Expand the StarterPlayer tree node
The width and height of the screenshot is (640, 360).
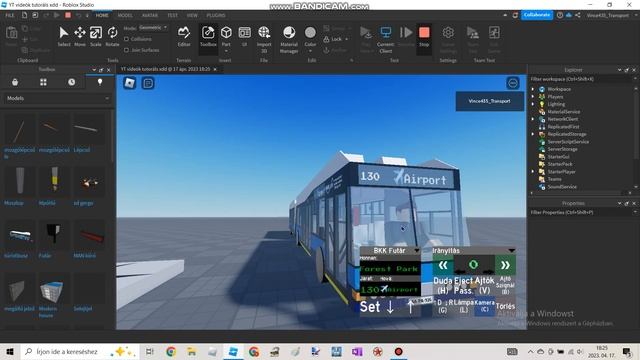click(533, 171)
